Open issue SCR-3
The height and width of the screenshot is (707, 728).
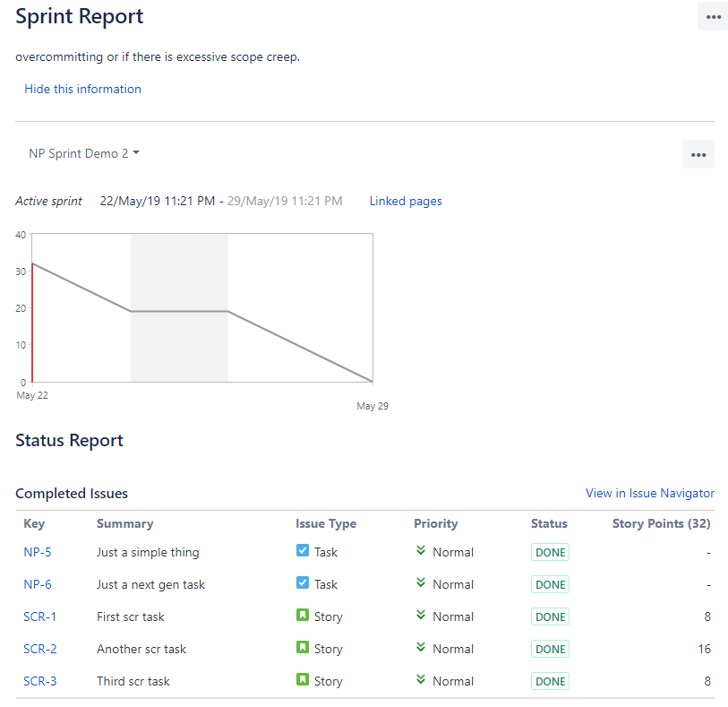click(40, 681)
